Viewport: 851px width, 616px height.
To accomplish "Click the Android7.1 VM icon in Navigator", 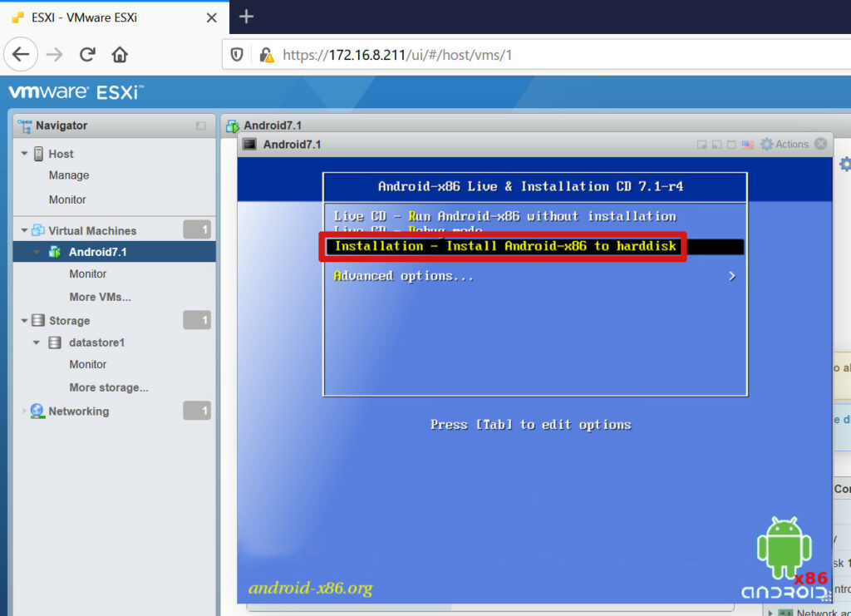I will (x=55, y=252).
